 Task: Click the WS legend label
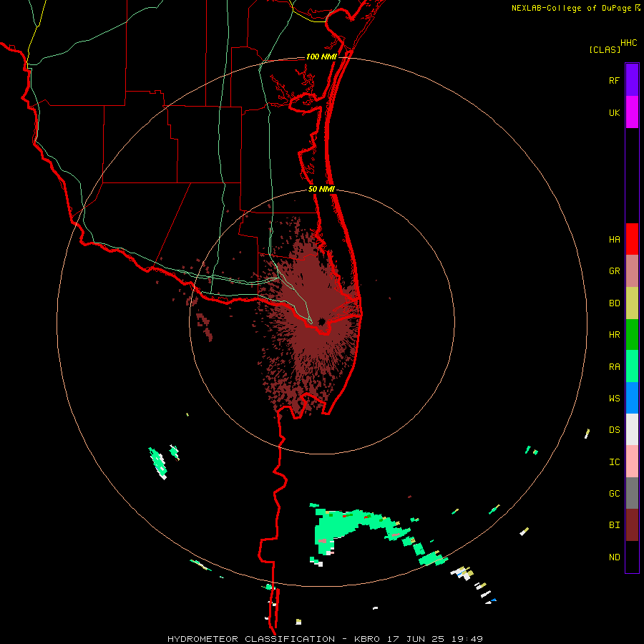click(x=614, y=398)
